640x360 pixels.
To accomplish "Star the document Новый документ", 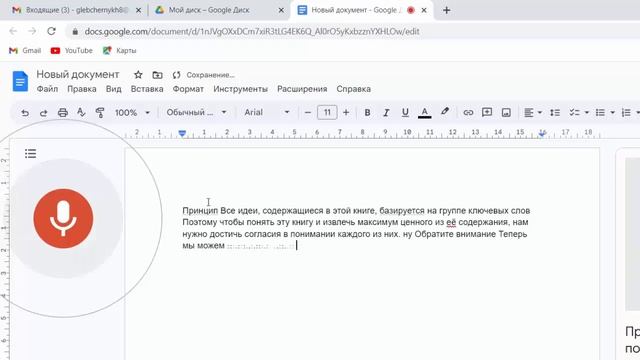I will tap(138, 75).
